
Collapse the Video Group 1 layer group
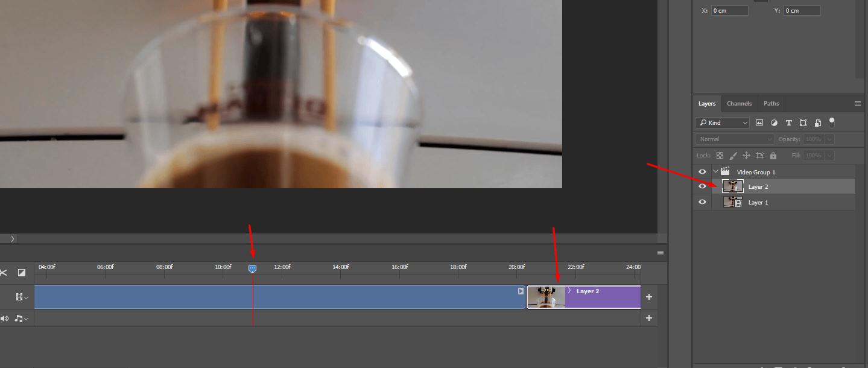(x=715, y=171)
